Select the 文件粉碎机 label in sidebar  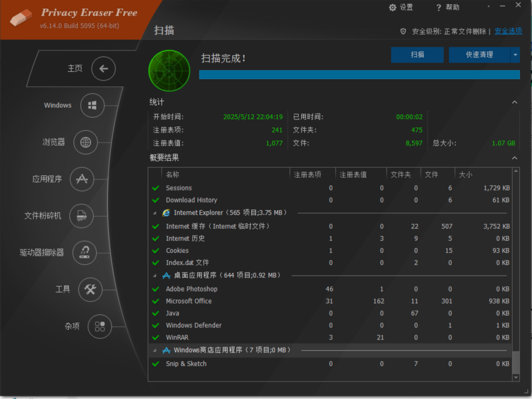click(x=43, y=216)
